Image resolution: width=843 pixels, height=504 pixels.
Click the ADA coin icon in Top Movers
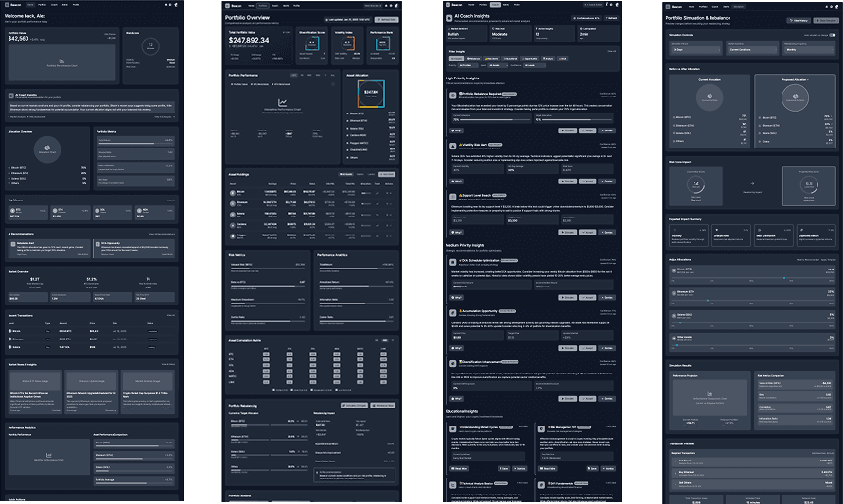[140, 210]
